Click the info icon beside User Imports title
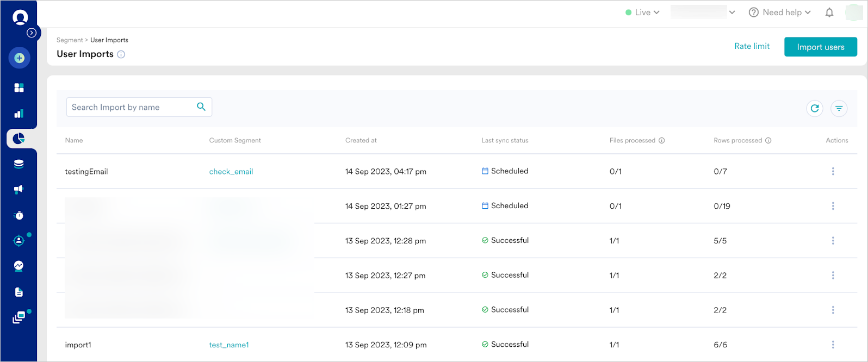This screenshot has width=868, height=362. (x=121, y=54)
